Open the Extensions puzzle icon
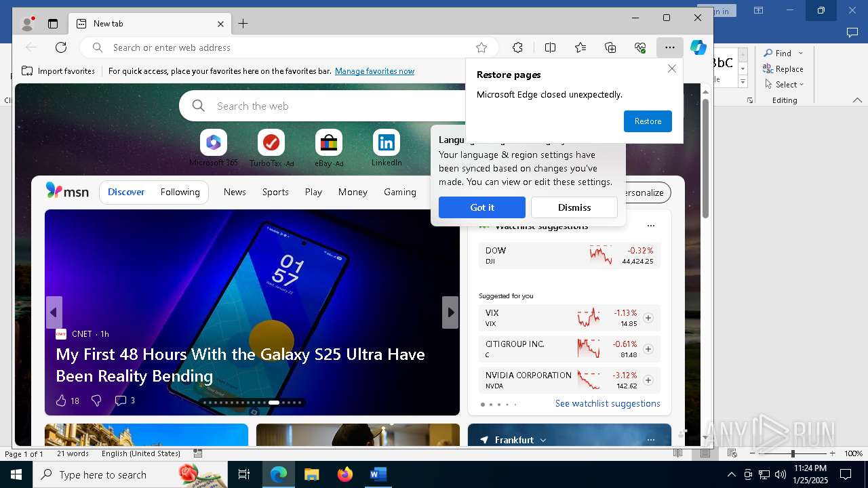The height and width of the screenshot is (488, 868). [x=517, y=47]
